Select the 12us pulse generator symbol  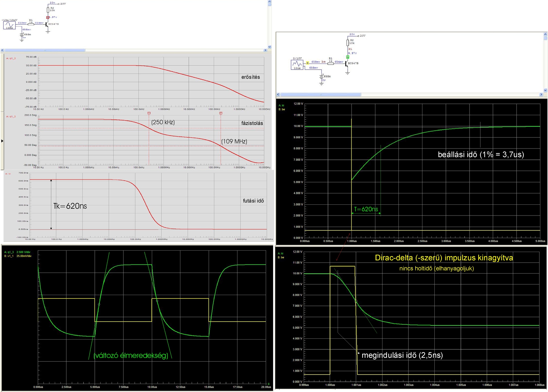click(297, 65)
